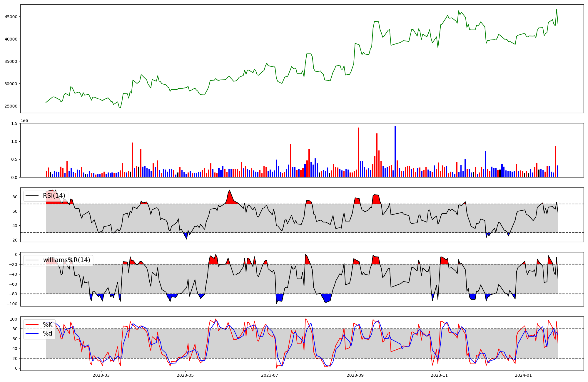This screenshot has width=588, height=382.
Task: Click the red %K legend line swatch
Action: pyautogui.click(x=32, y=325)
